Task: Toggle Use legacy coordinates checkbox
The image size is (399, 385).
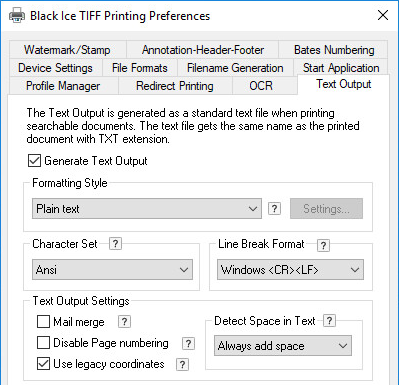Action: tap(43, 364)
